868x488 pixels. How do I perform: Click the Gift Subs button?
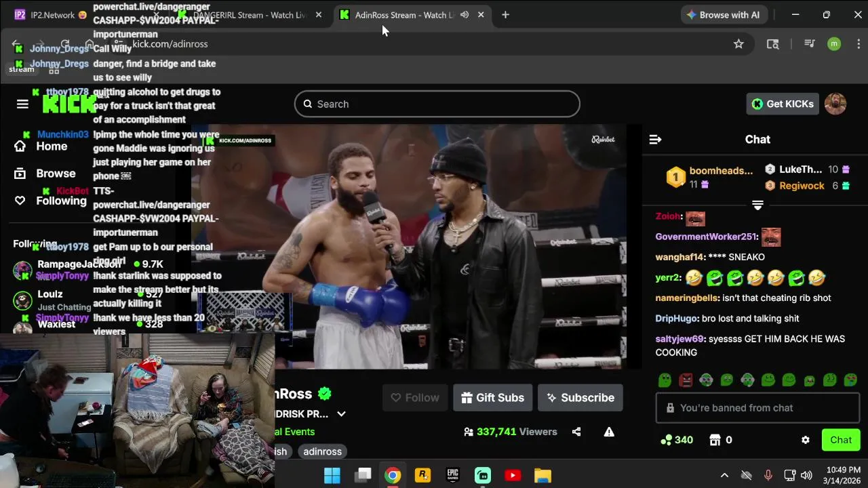click(492, 398)
